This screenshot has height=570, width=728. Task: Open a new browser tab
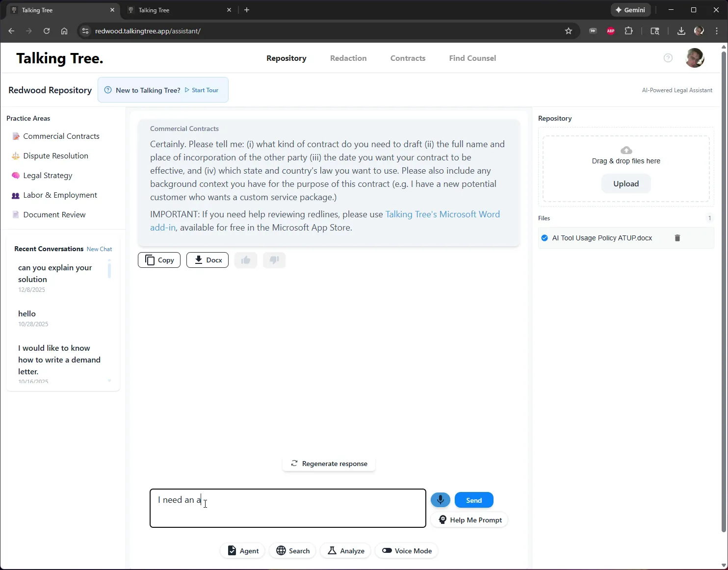pyautogui.click(x=247, y=10)
